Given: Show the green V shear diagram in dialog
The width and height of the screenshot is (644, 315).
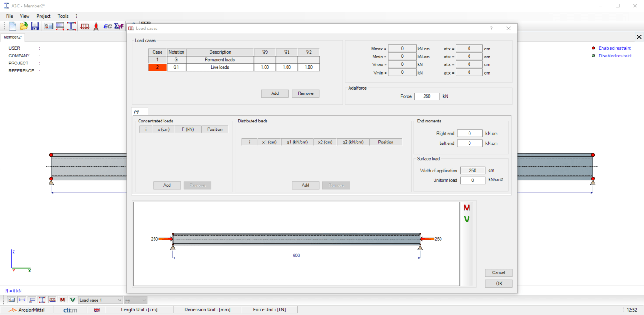Looking at the screenshot, I should [x=467, y=219].
